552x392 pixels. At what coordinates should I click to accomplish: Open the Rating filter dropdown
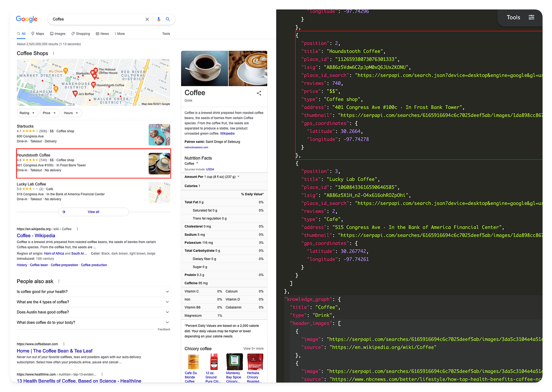[27, 113]
